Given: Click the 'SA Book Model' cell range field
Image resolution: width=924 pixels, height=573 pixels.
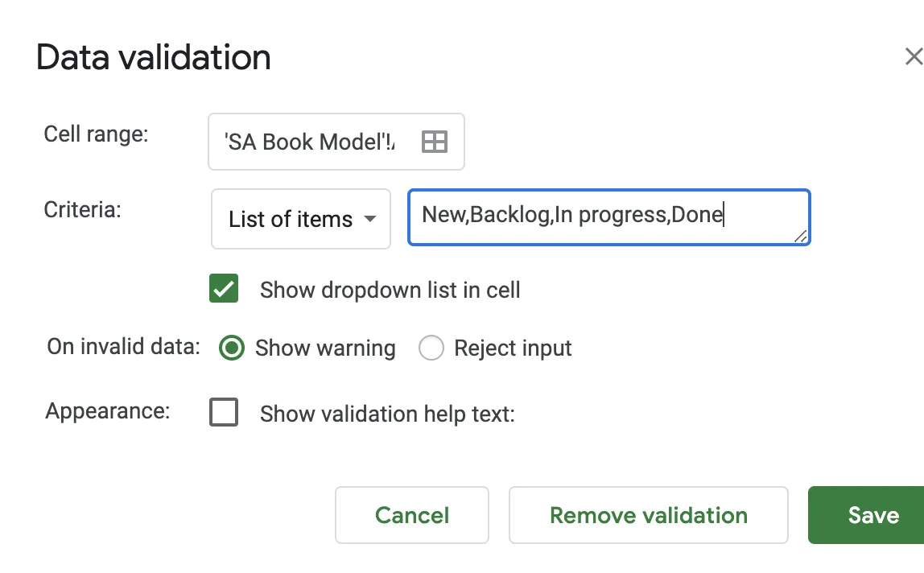Looking at the screenshot, I should (314, 142).
